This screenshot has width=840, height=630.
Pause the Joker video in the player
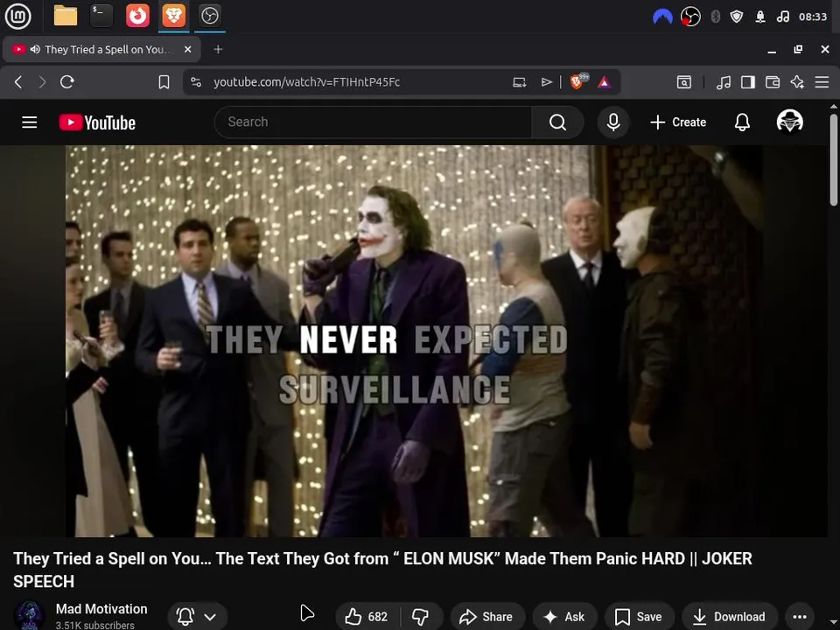click(x=414, y=340)
